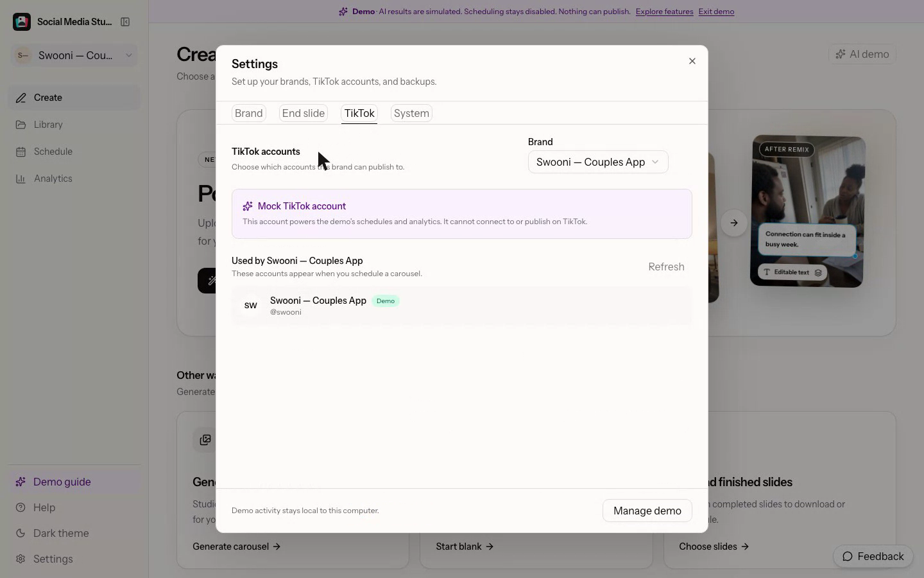Click the Generate carousel link
Image resolution: width=924 pixels, height=578 pixels.
pos(237,547)
